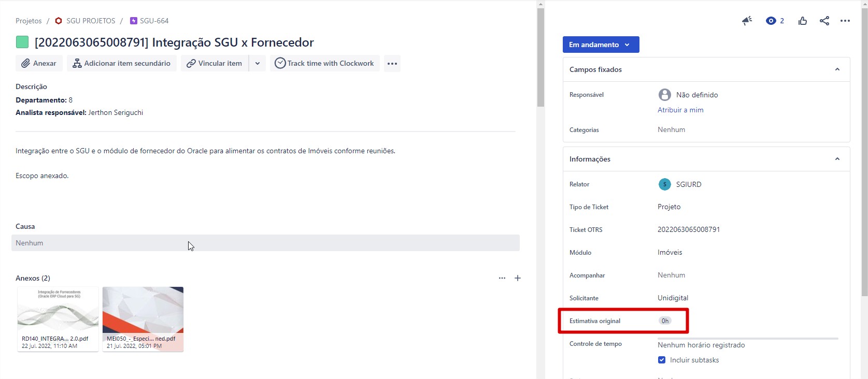
Task: Click the purple SGU-664 issue type icon
Action: [x=134, y=21]
